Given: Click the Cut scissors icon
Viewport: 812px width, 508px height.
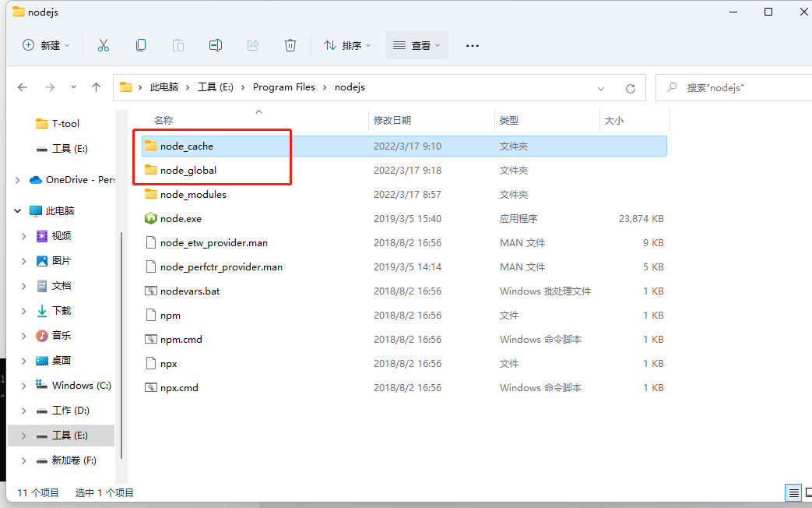Looking at the screenshot, I should point(104,46).
